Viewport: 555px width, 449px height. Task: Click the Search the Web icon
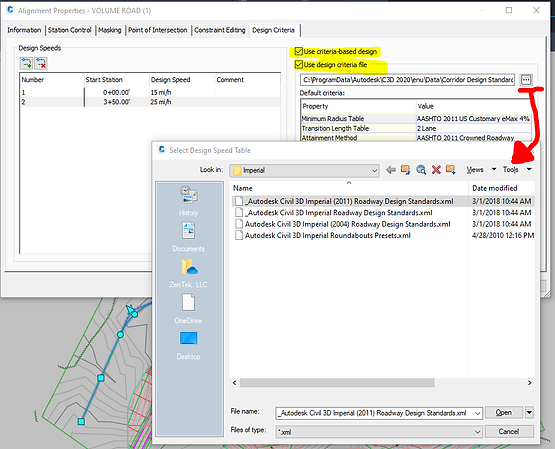421,170
